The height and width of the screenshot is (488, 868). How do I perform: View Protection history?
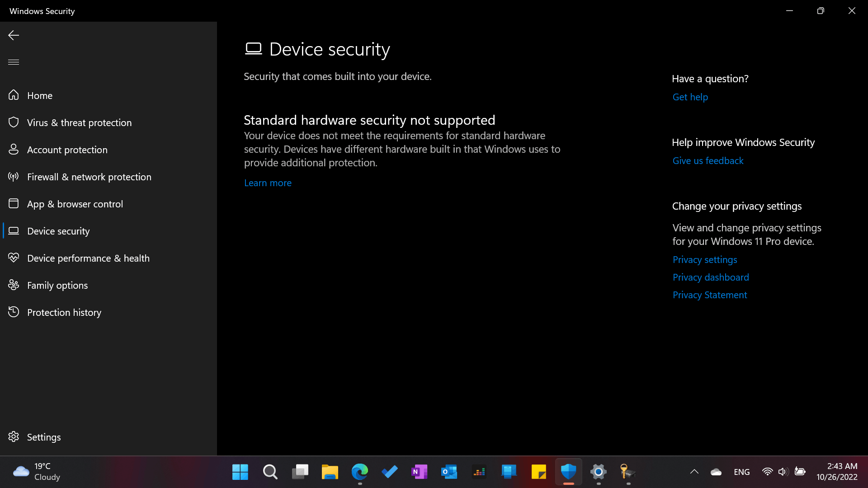(x=64, y=312)
